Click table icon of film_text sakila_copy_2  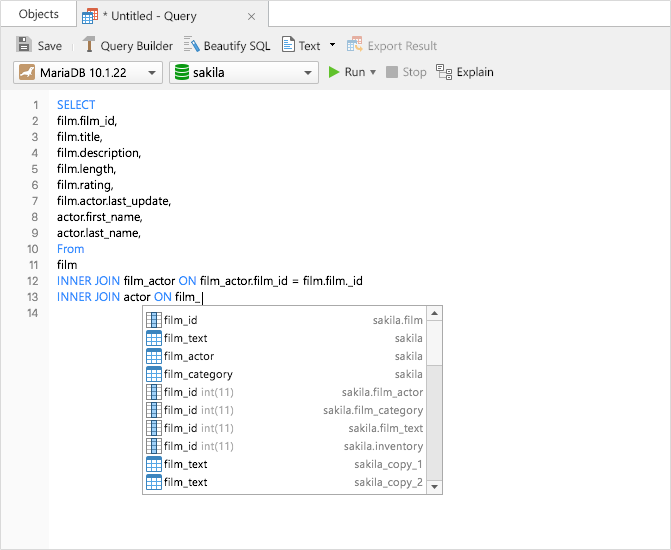(154, 482)
